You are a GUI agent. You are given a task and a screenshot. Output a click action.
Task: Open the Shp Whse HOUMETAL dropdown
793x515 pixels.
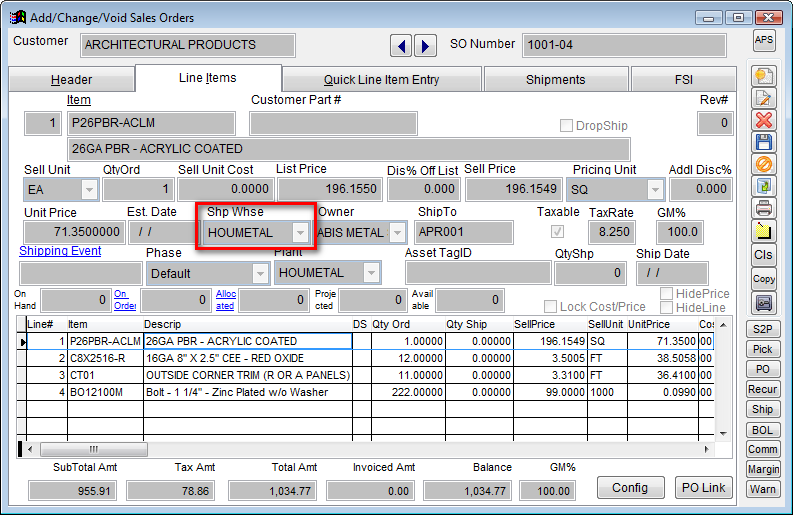[x=298, y=232]
